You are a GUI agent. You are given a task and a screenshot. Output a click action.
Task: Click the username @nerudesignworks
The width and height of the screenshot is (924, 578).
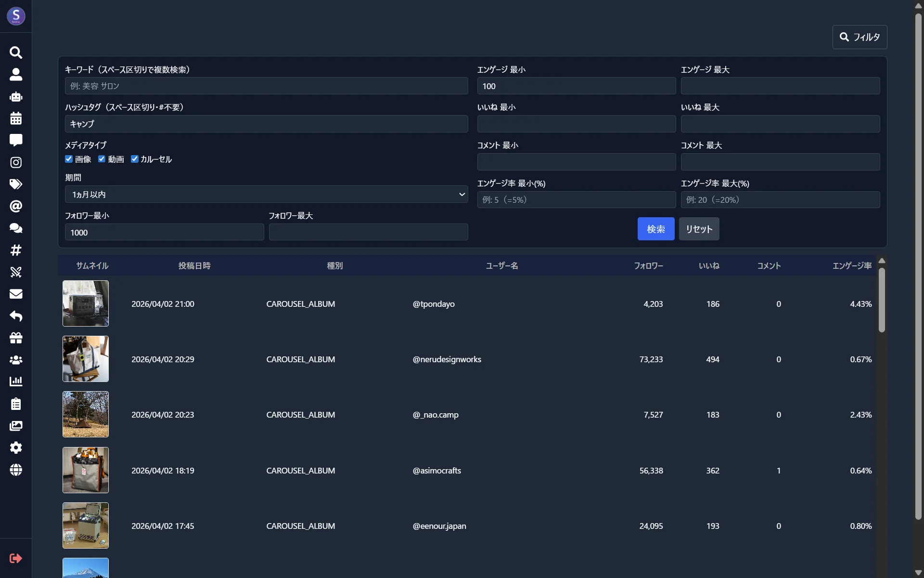pos(447,359)
